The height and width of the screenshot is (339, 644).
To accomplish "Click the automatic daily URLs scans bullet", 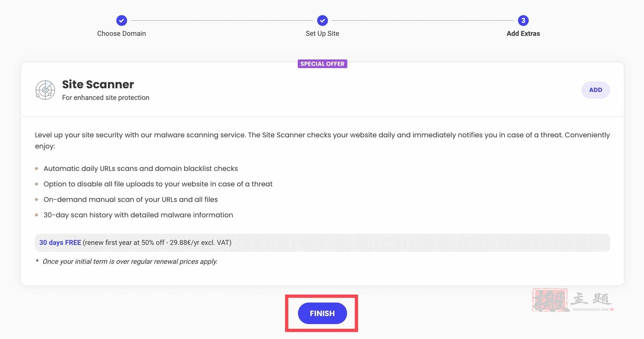I will click(x=141, y=168).
